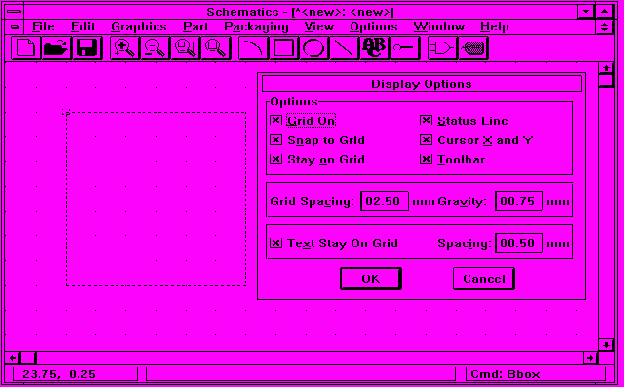Open the File menu

43,27
